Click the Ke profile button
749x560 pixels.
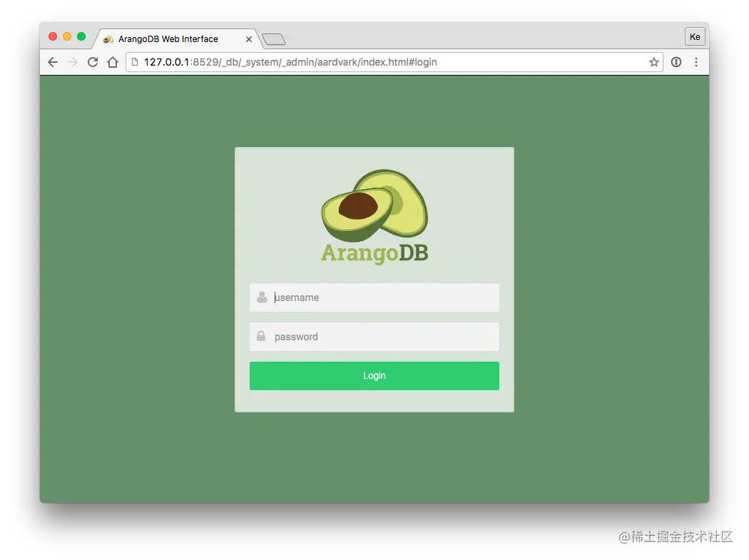click(695, 37)
